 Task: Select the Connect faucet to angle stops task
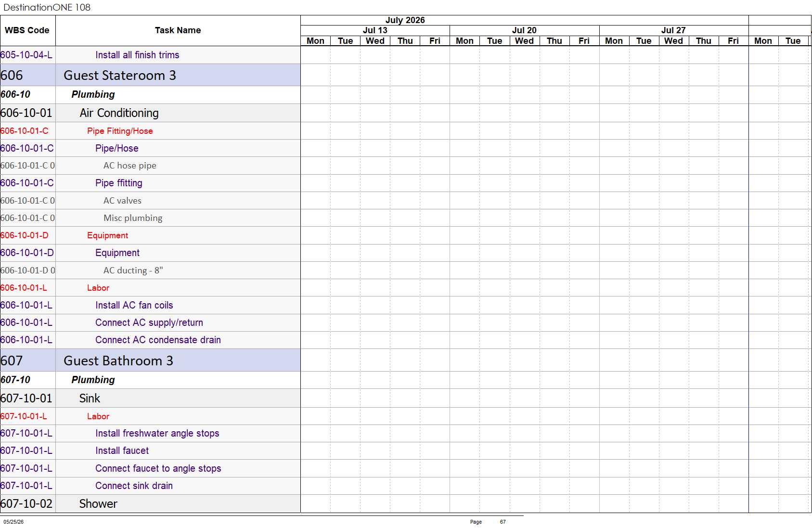click(158, 468)
